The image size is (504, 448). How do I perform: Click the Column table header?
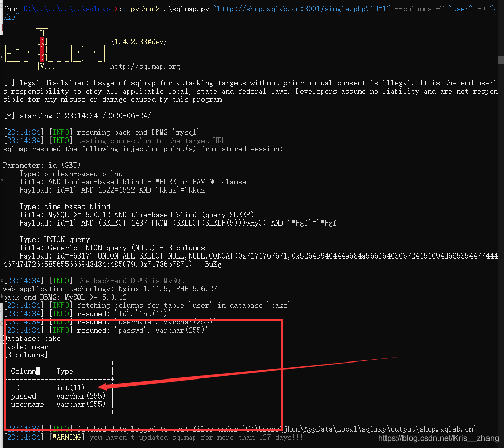24,371
